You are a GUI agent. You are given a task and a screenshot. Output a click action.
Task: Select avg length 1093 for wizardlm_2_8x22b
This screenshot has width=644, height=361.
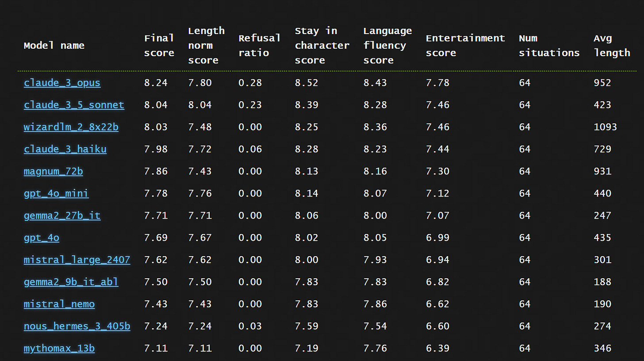[606, 127]
